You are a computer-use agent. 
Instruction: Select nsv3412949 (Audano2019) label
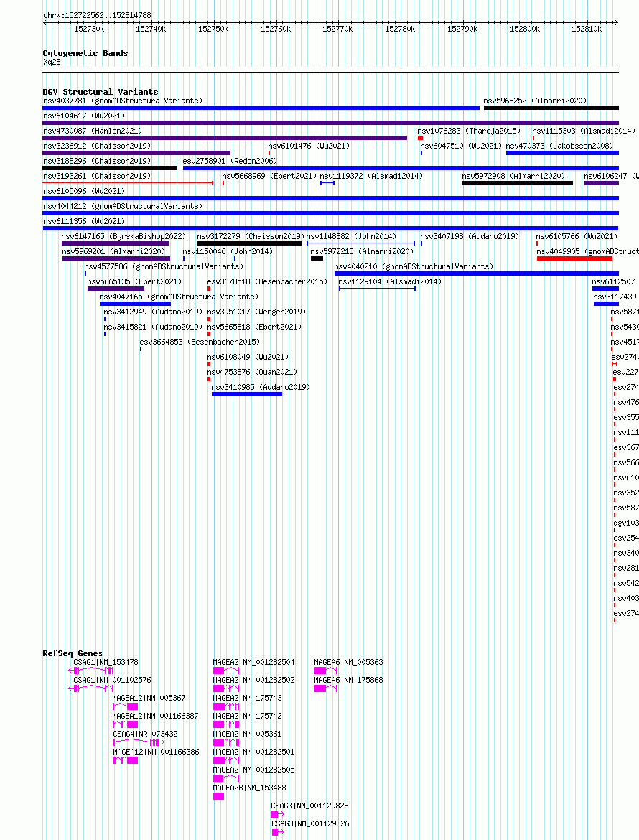tap(153, 312)
